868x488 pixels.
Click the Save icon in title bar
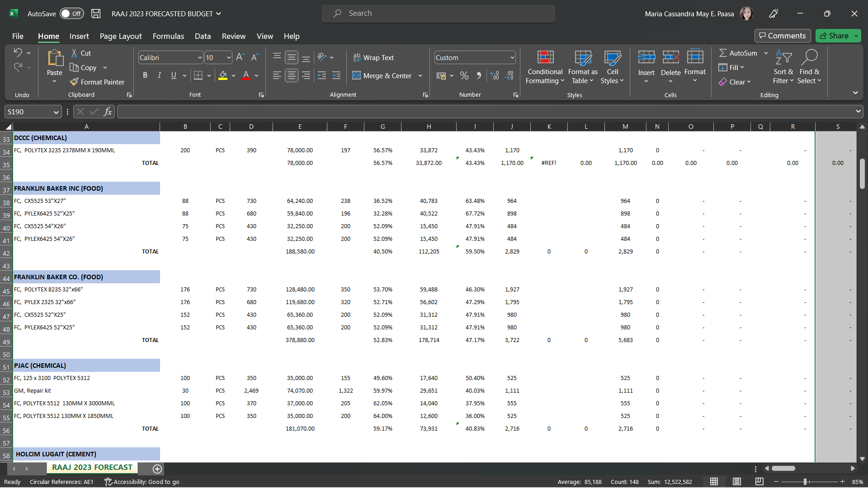click(x=96, y=14)
